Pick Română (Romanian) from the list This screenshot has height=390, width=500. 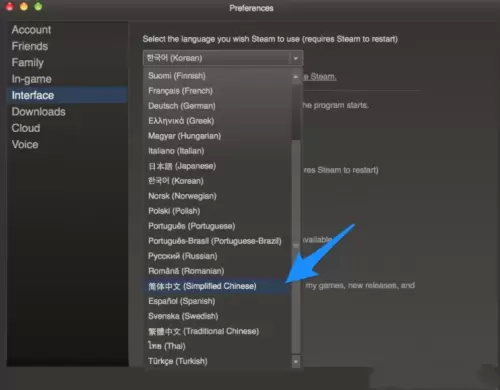click(218, 271)
